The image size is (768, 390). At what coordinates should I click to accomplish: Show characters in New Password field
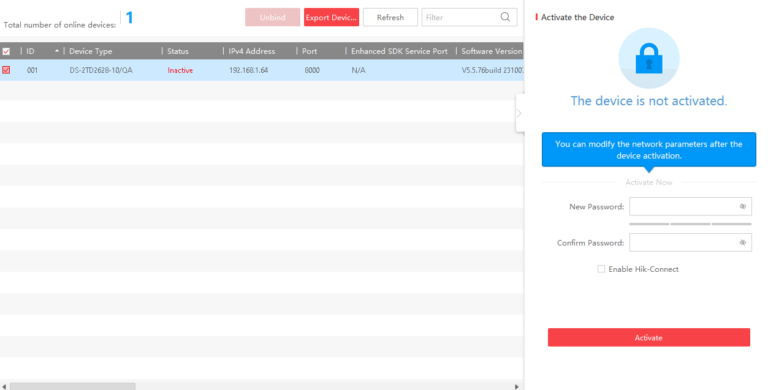743,207
